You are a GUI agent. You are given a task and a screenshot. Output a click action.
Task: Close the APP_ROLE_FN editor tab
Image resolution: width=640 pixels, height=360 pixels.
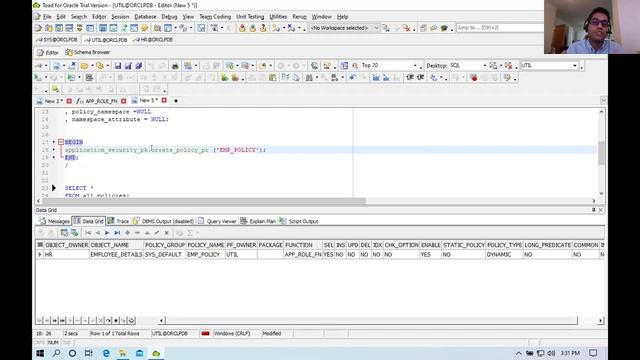point(124,101)
